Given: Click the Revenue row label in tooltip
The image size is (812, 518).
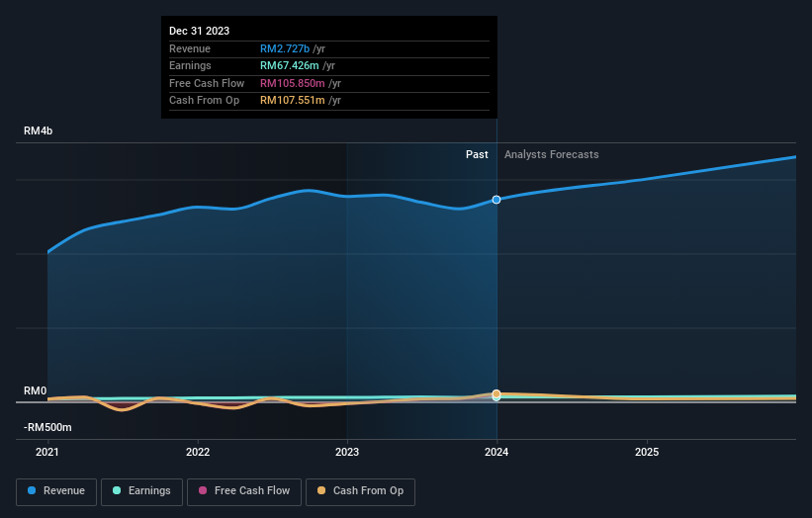Looking at the screenshot, I should (190, 48).
